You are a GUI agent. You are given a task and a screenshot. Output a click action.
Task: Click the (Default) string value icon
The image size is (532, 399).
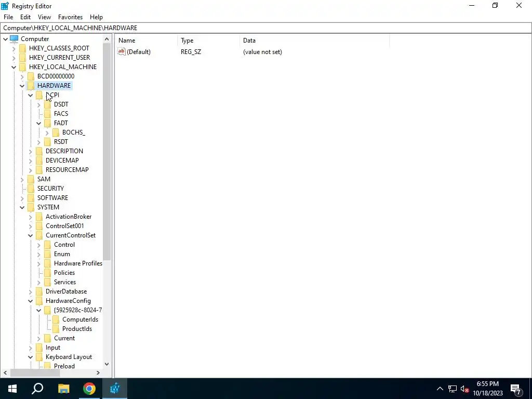(x=122, y=51)
